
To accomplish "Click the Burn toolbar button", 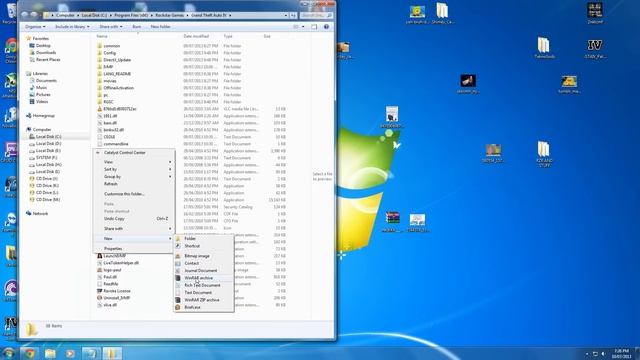I will [x=137, y=27].
